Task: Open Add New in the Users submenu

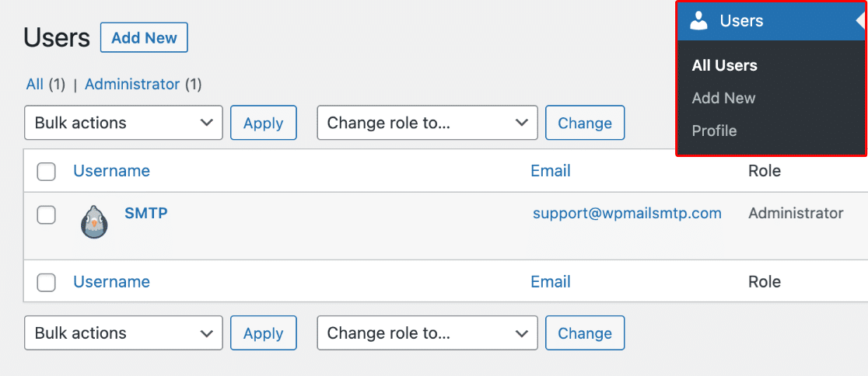Action: point(723,99)
